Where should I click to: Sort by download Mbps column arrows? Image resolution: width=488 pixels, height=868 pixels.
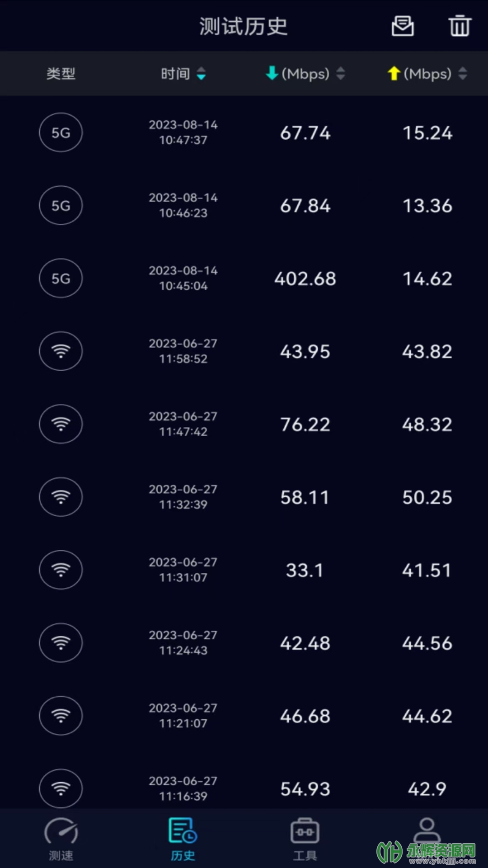tap(341, 74)
